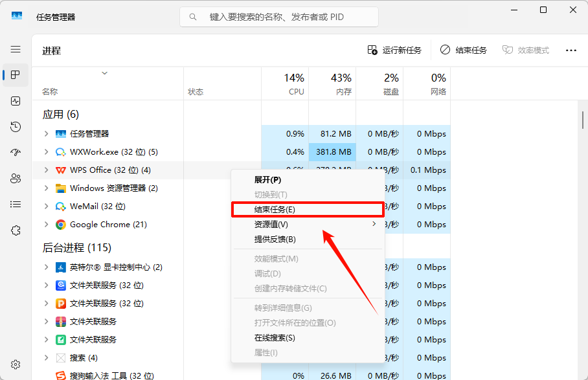Expand the WXWork.exe process group
This screenshot has height=380, width=588.
pos(45,151)
